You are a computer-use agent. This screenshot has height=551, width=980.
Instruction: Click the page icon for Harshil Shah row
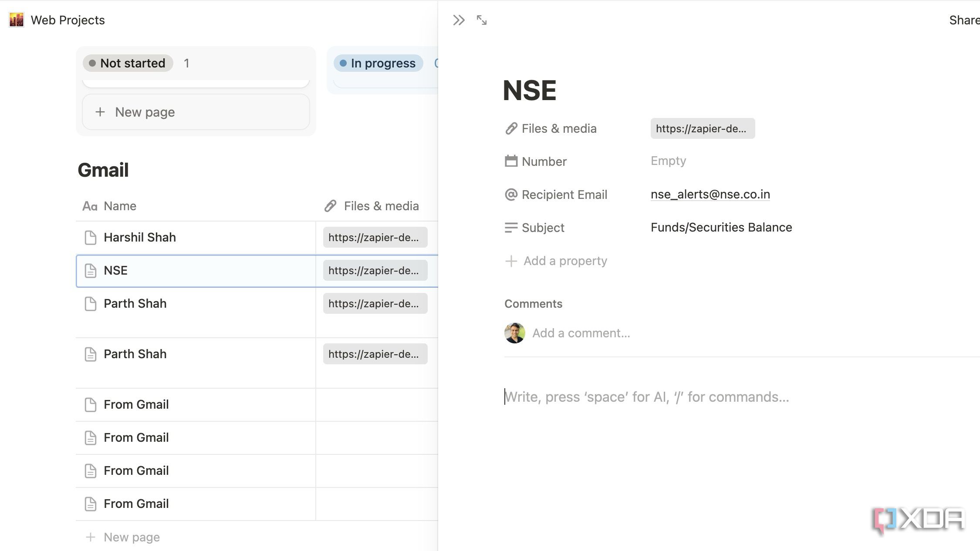90,237
